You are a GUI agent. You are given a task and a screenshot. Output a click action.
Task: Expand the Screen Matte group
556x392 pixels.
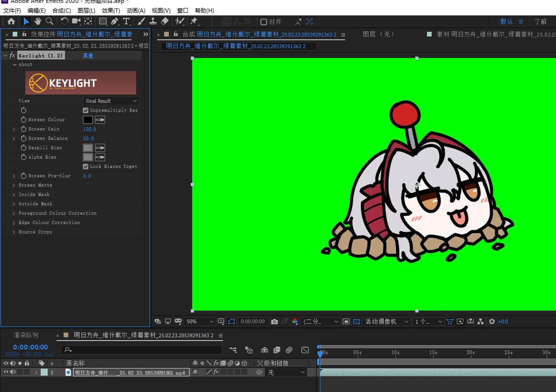point(14,185)
